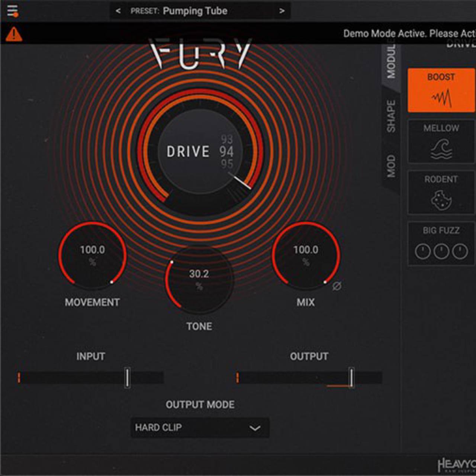
Task: Click the TONE knob
Action: (199, 280)
